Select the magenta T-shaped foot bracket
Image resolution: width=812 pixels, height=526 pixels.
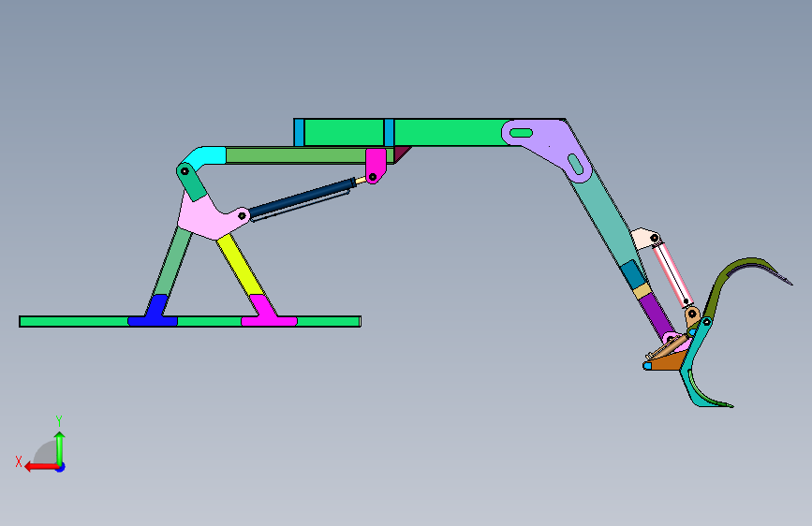pyautogui.click(x=267, y=313)
